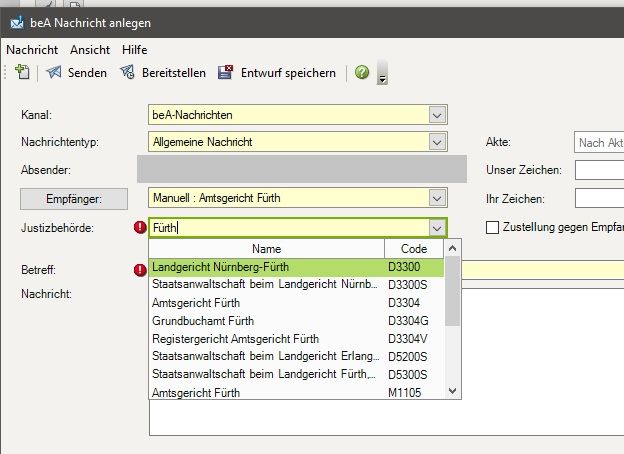Select Staatsanwaltschaft beim Landgericht Erlang… entry
The image size is (624, 454).
point(296,356)
